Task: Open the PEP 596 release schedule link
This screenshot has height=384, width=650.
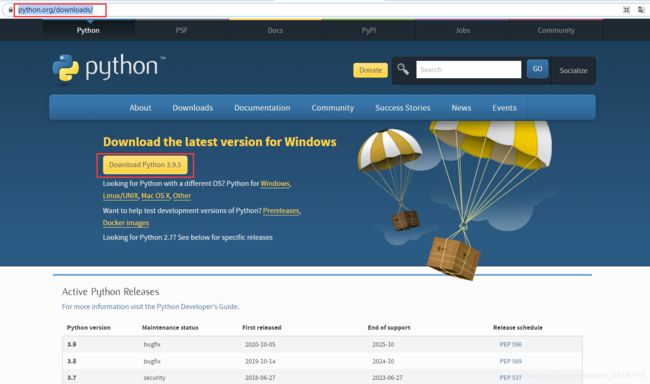Action: click(510, 345)
